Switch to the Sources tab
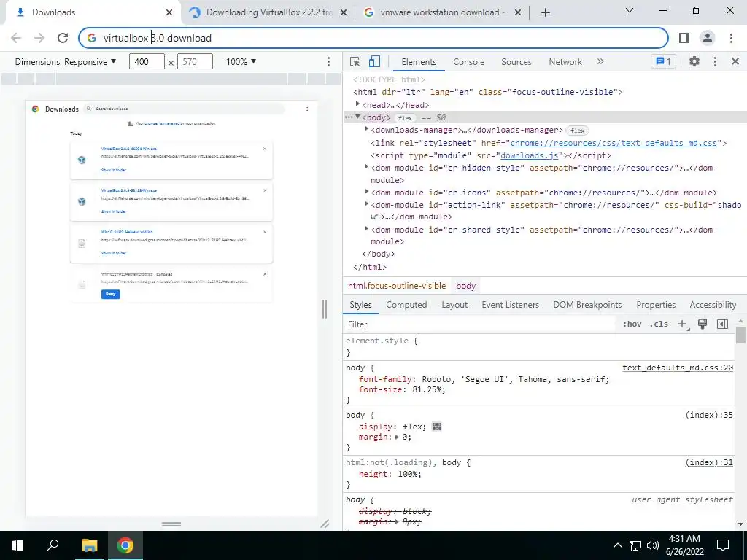747x560 pixels. coord(516,61)
